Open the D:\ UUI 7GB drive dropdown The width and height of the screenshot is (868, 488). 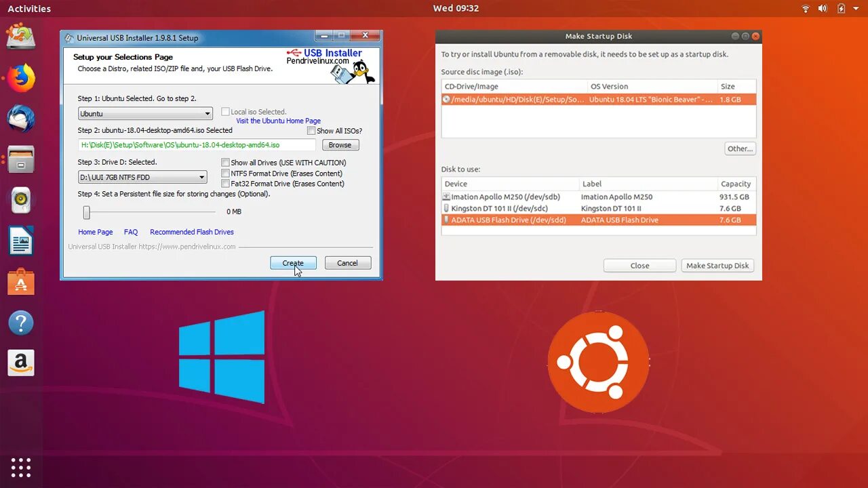tap(142, 178)
